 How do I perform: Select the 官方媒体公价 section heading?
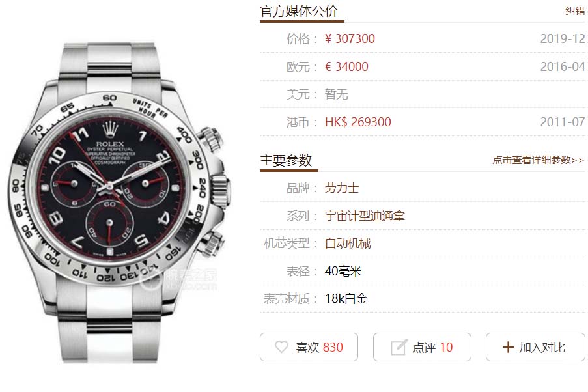point(299,11)
